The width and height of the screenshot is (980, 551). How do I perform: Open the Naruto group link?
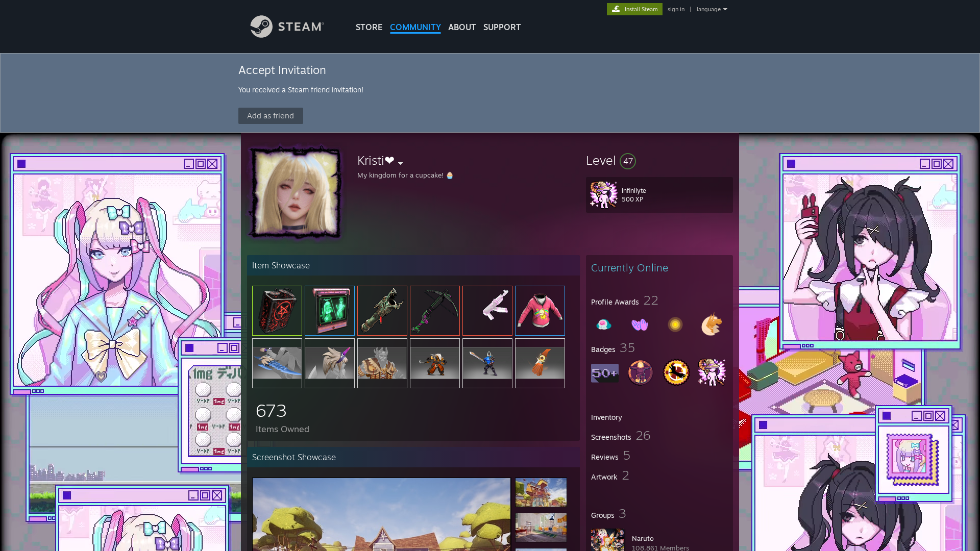(x=643, y=538)
